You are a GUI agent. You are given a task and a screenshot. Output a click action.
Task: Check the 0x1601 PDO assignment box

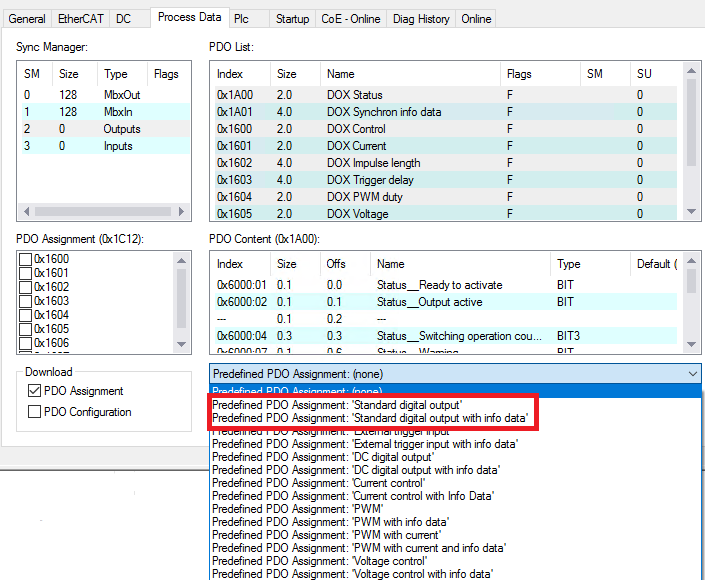click(26, 273)
